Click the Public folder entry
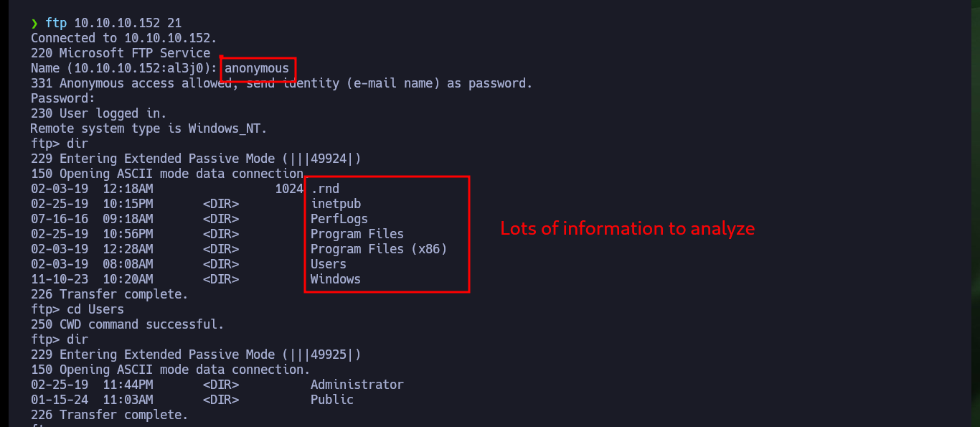Image resolution: width=980 pixels, height=427 pixels. tap(332, 400)
